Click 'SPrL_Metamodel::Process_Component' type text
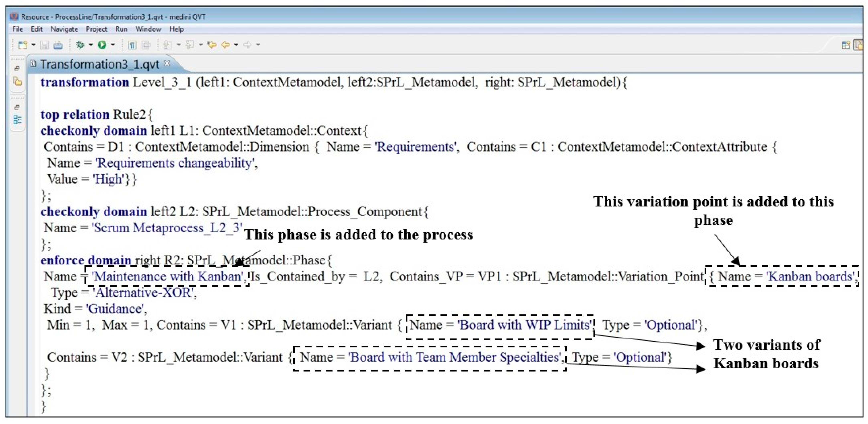 pyautogui.click(x=312, y=212)
